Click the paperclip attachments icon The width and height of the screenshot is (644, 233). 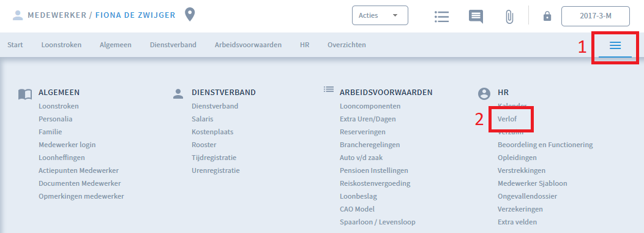click(x=509, y=17)
